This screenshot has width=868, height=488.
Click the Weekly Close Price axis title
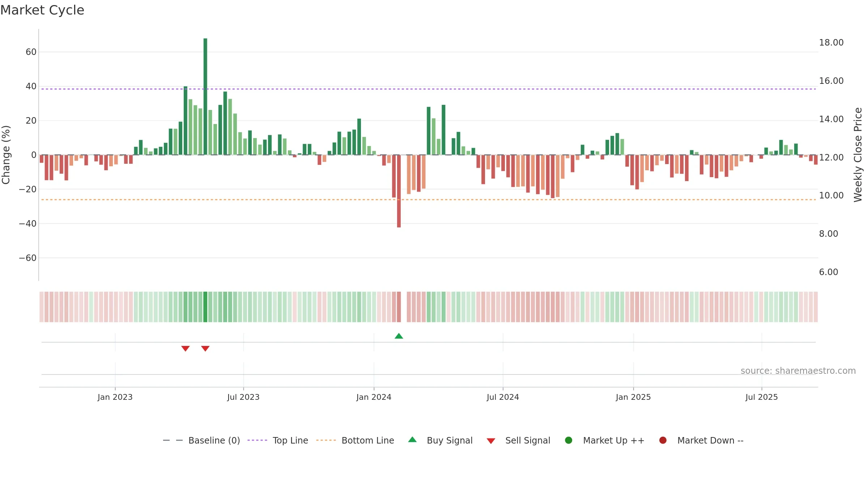(x=858, y=155)
